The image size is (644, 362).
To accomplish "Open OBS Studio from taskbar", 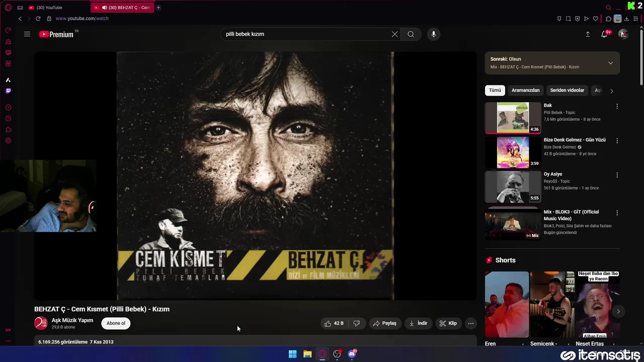I will (x=337, y=354).
